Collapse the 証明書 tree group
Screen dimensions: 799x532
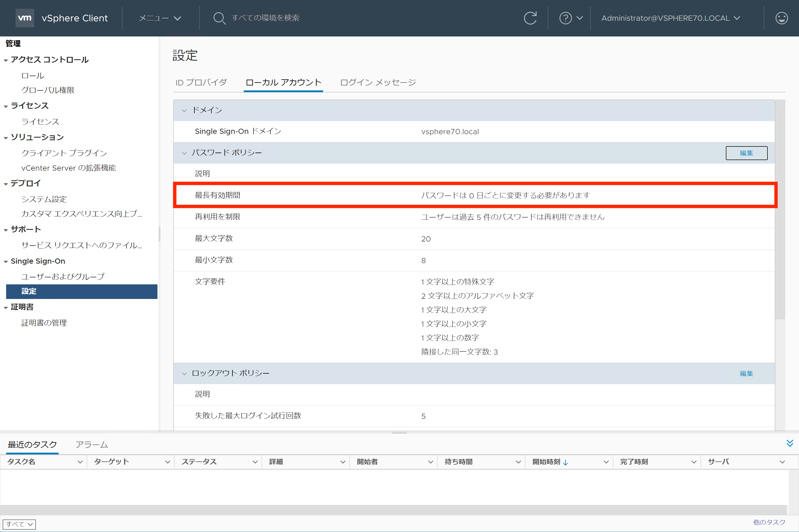(6, 308)
